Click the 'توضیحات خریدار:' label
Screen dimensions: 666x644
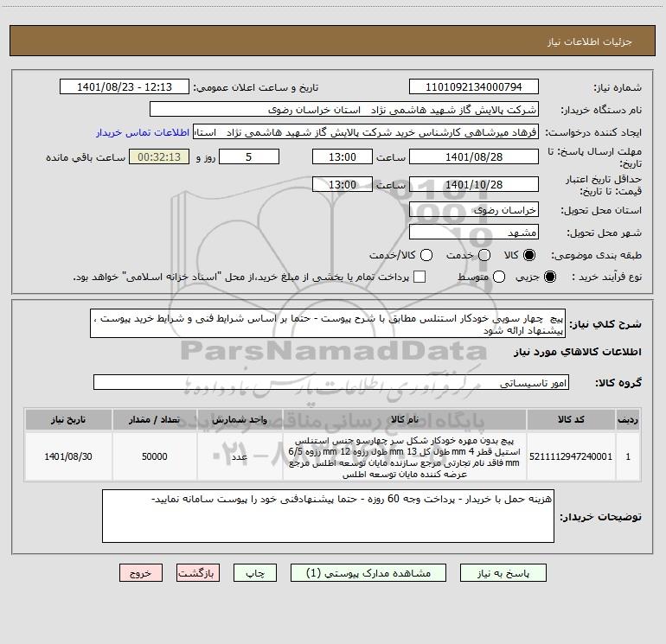click(600, 517)
